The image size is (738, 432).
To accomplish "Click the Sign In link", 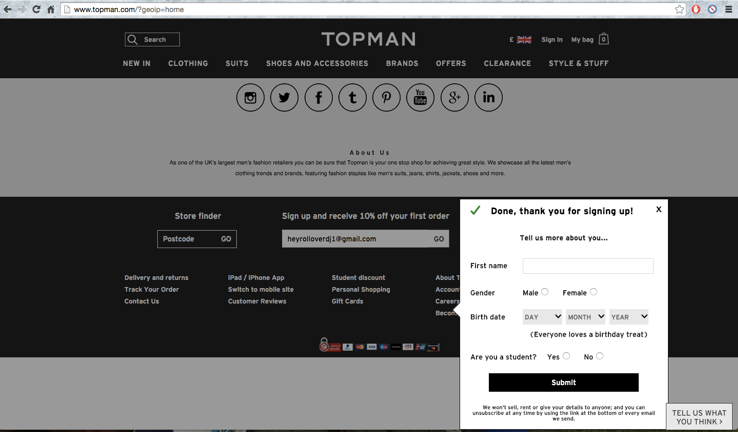I will 552,40.
